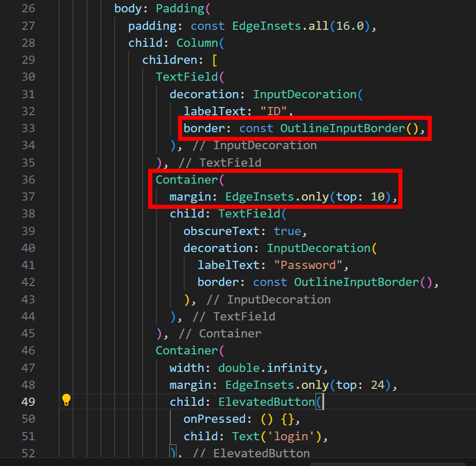Click the "Password" string on line 41
This screenshot has width=476, height=466.
point(308,265)
